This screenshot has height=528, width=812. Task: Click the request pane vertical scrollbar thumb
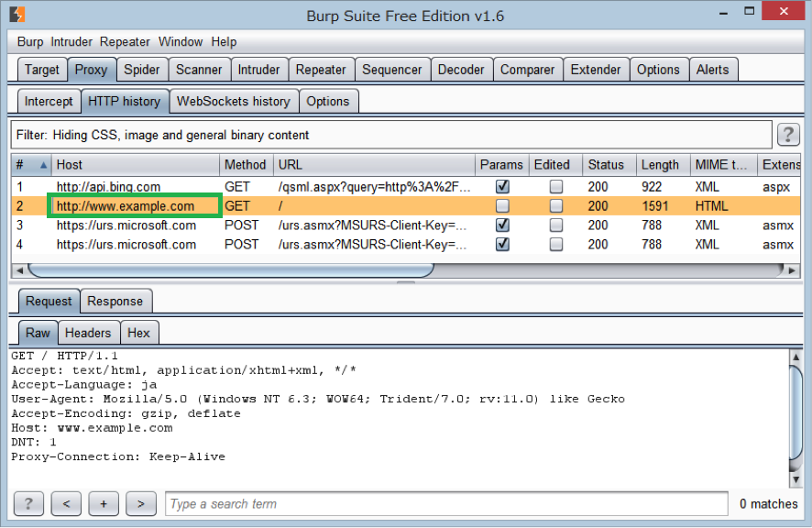coord(796,412)
